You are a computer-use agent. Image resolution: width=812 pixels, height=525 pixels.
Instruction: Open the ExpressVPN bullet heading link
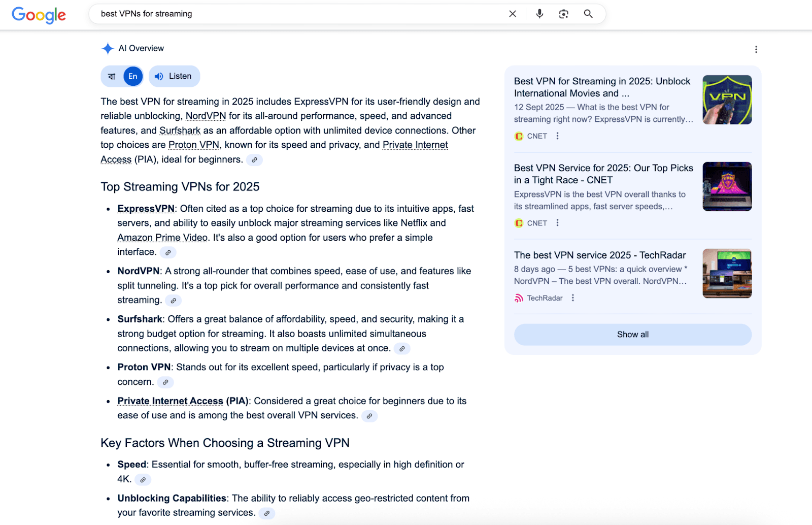click(146, 209)
